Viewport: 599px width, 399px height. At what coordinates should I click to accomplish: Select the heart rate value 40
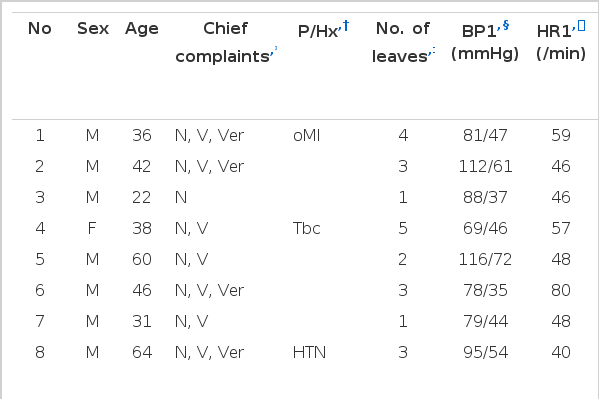(561, 352)
